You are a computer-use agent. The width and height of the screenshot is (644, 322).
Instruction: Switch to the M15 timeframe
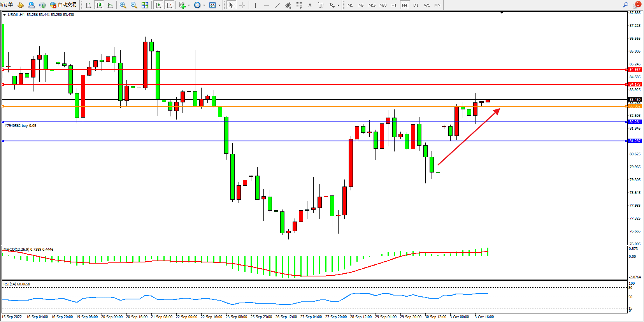tap(372, 5)
